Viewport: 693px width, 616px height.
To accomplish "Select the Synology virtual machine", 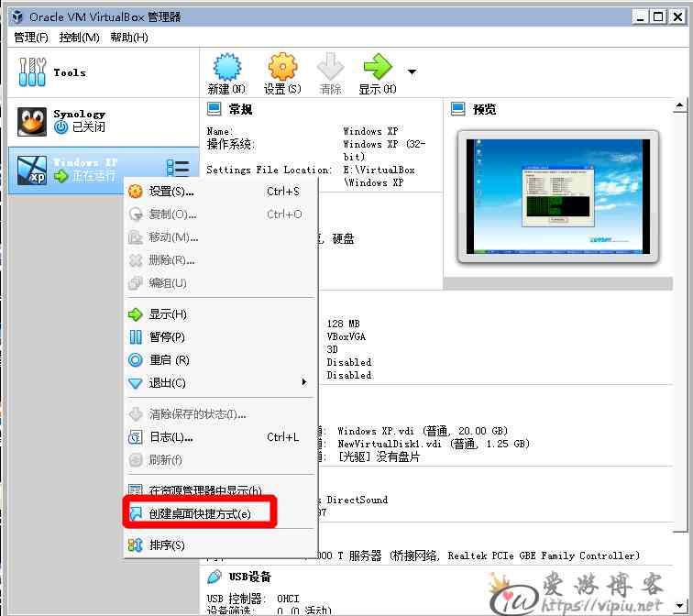I will point(103,122).
